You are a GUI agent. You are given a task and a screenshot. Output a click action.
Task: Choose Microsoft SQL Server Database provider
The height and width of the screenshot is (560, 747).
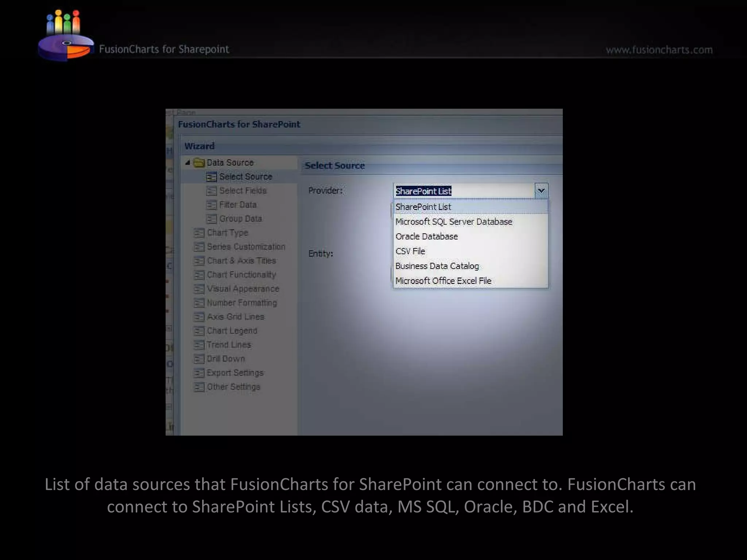tap(471, 222)
